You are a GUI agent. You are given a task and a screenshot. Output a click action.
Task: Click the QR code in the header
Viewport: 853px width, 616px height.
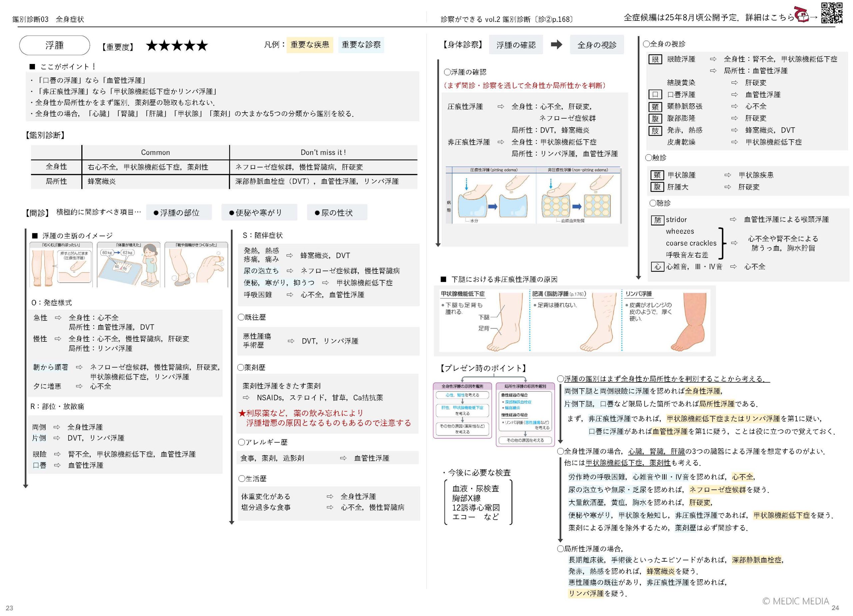coord(832,13)
